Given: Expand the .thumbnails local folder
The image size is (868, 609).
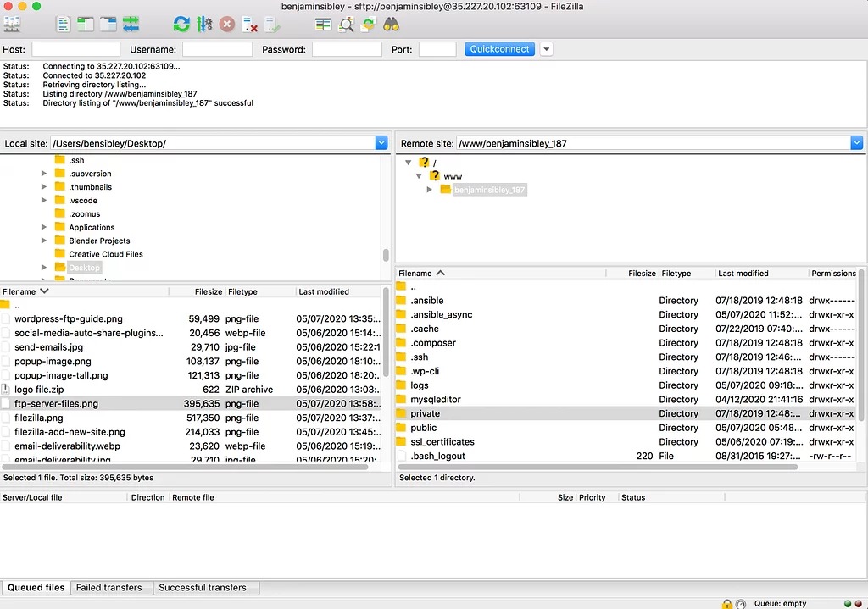Looking at the screenshot, I should pos(44,186).
